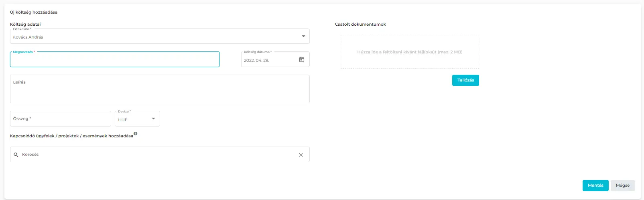644x200 pixels.
Task: Cancel with the Mégse button
Action: point(623,186)
